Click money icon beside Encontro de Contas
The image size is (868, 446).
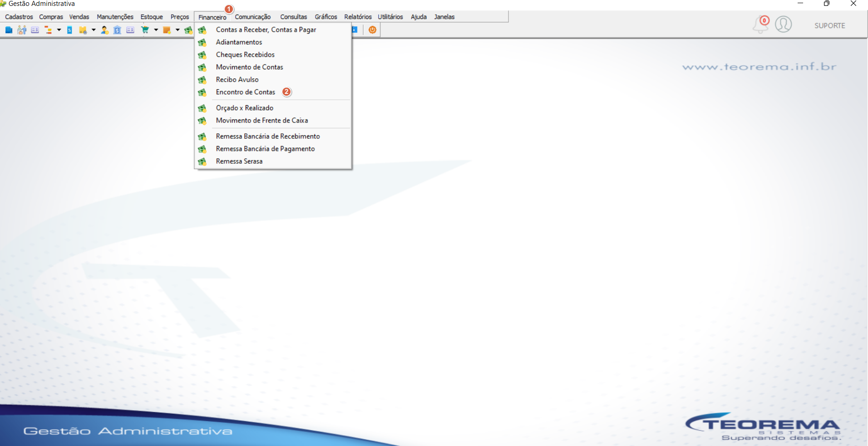pos(202,93)
